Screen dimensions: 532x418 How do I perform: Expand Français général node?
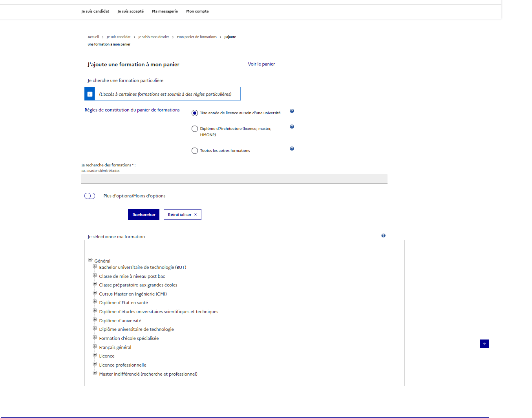tap(95, 346)
